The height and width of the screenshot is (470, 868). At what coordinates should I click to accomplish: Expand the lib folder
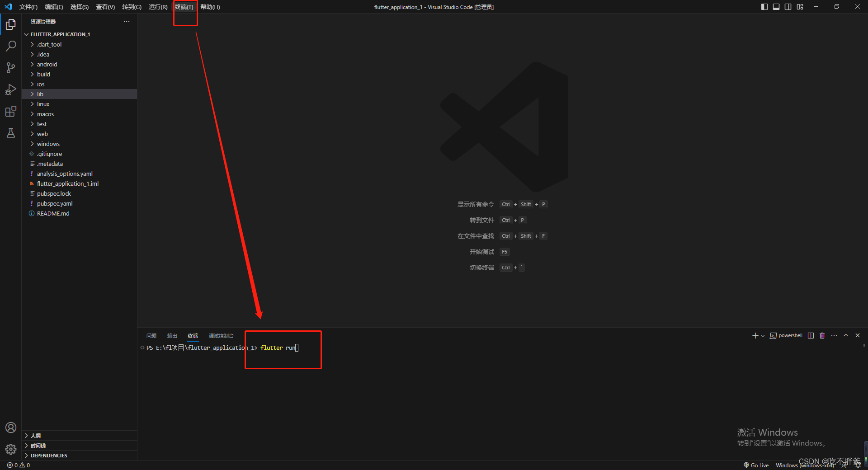[79, 94]
